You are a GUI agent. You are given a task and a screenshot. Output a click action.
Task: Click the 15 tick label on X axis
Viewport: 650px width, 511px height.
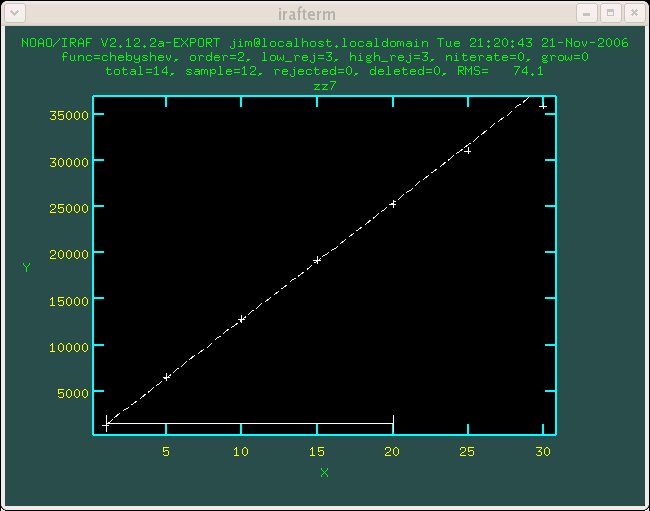317,452
